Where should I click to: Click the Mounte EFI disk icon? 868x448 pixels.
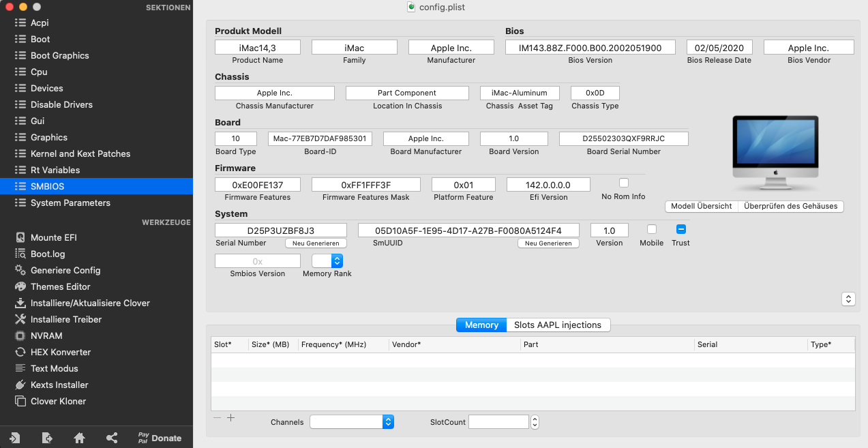(20, 238)
